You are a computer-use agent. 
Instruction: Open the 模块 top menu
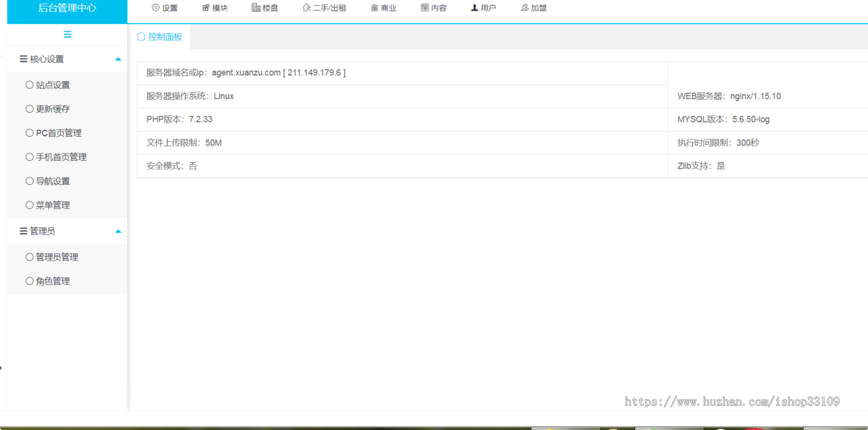coord(215,8)
